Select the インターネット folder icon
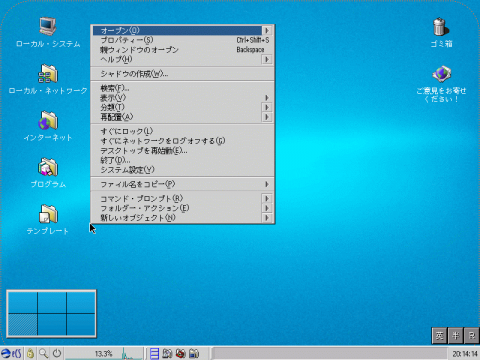The image size is (480, 360). click(x=48, y=120)
